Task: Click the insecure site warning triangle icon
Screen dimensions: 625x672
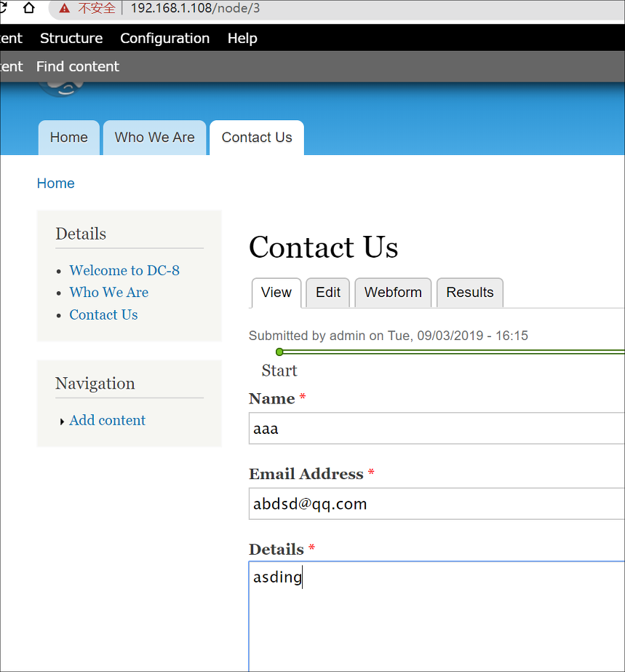Action: click(x=64, y=8)
